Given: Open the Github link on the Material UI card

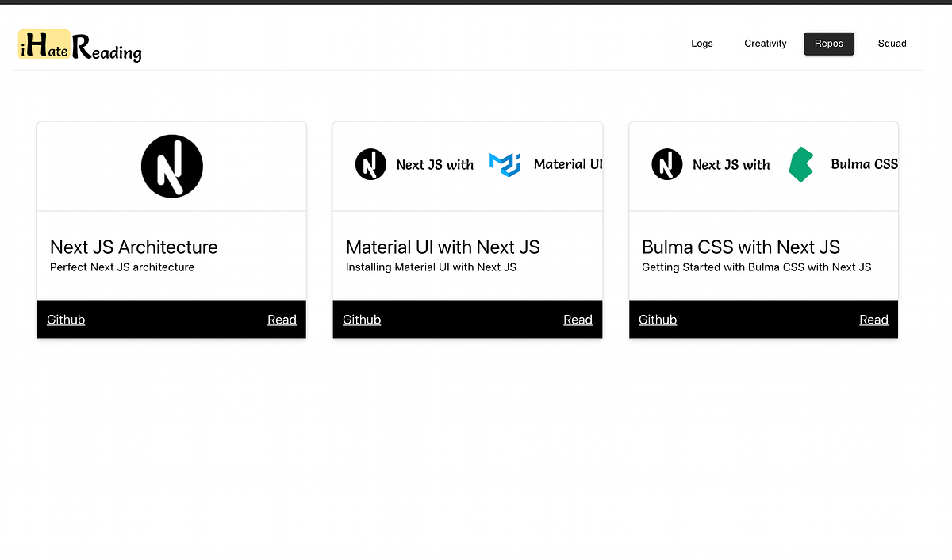Looking at the screenshot, I should (361, 319).
